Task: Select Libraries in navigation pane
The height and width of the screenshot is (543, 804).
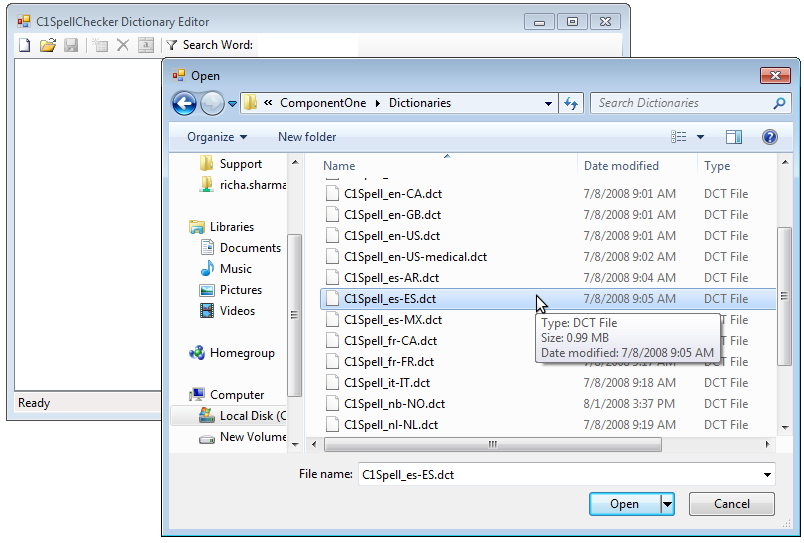Action: coord(221,227)
